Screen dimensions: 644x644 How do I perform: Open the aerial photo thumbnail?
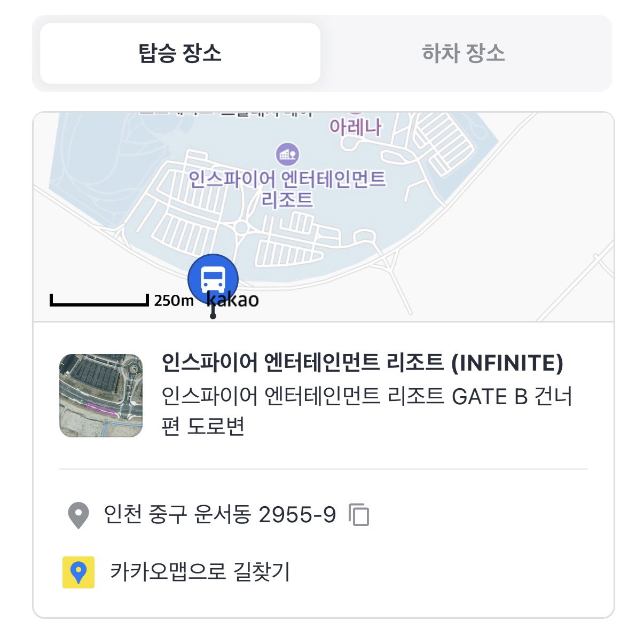[x=101, y=396]
